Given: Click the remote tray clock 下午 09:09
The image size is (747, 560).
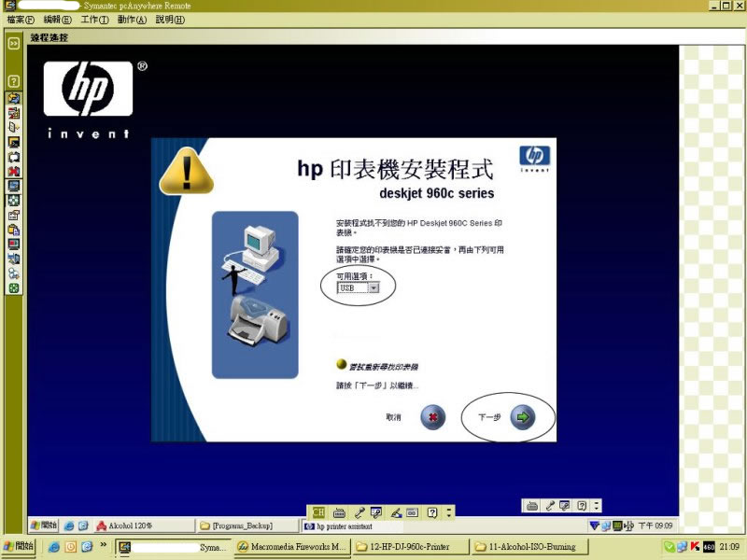Looking at the screenshot, I should [x=655, y=525].
